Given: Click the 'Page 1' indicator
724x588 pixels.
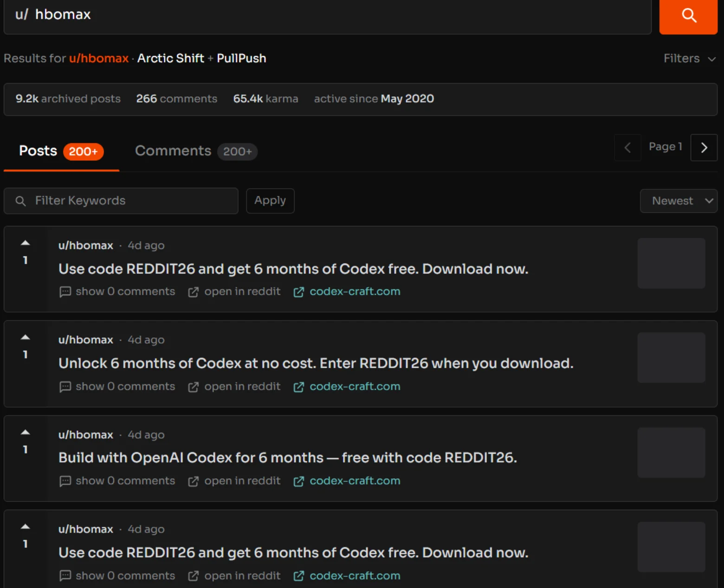Looking at the screenshot, I should 666,147.
